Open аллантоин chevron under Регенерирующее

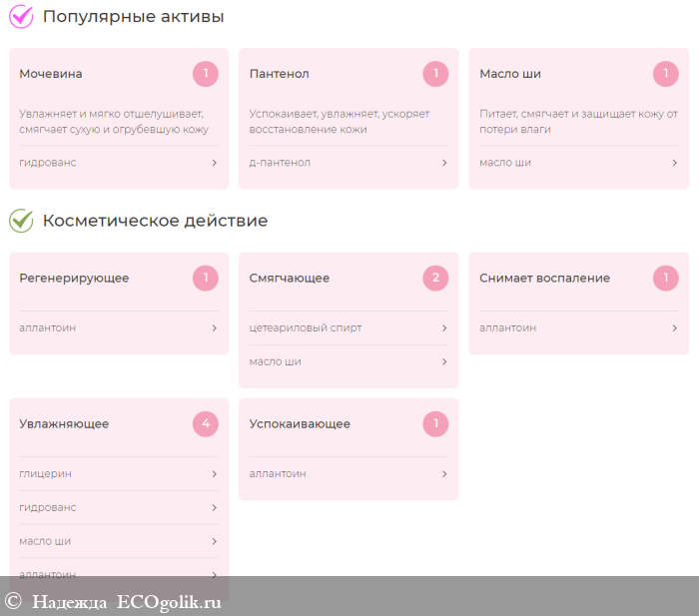pyautogui.click(x=215, y=328)
